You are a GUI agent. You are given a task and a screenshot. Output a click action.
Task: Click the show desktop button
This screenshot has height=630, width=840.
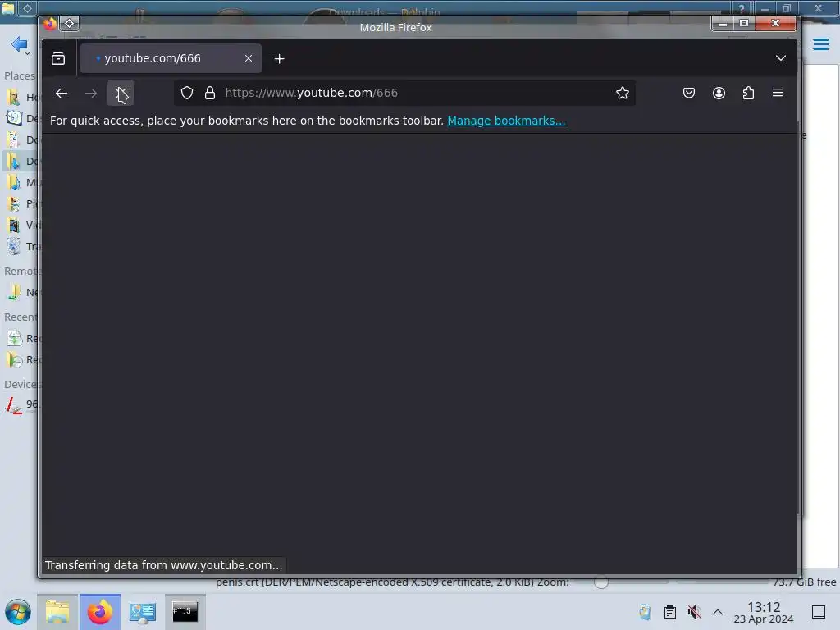click(819, 612)
